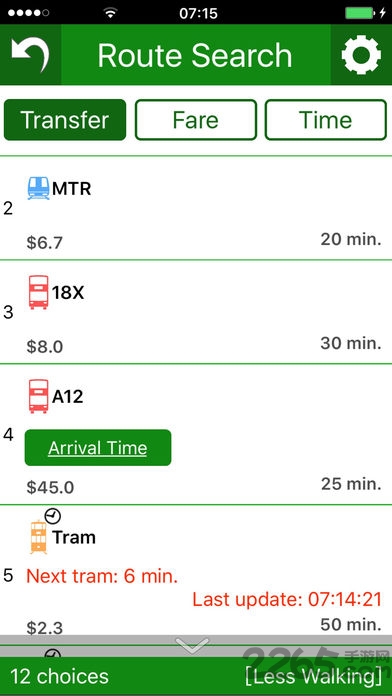Tap the blue MTR train icon

click(x=39, y=188)
